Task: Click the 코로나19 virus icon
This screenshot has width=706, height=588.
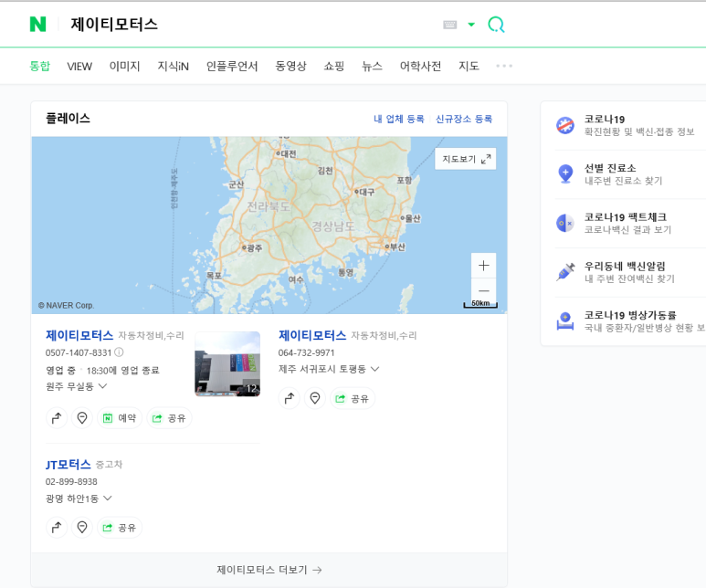Action: pos(565,125)
